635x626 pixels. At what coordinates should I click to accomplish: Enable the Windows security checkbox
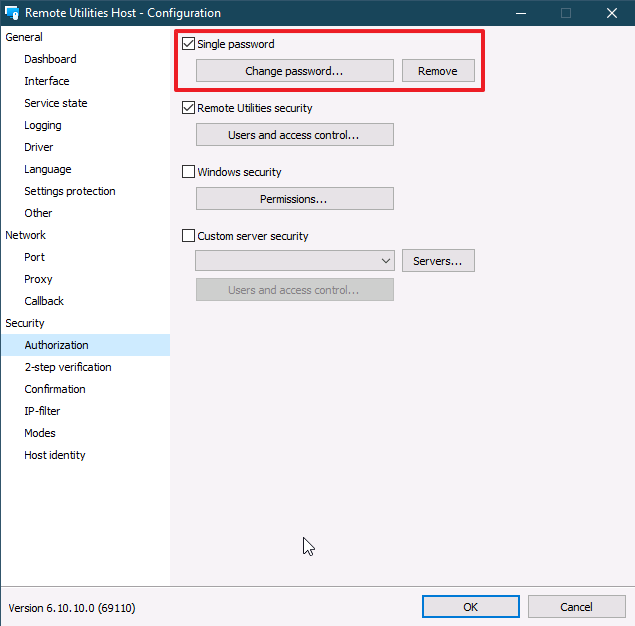pos(188,172)
